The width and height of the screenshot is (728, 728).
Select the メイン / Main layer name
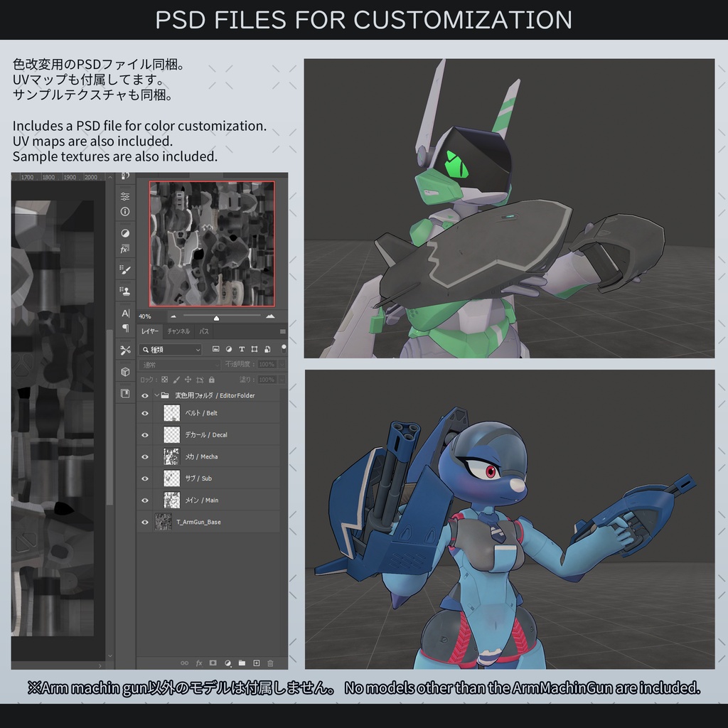(x=201, y=500)
